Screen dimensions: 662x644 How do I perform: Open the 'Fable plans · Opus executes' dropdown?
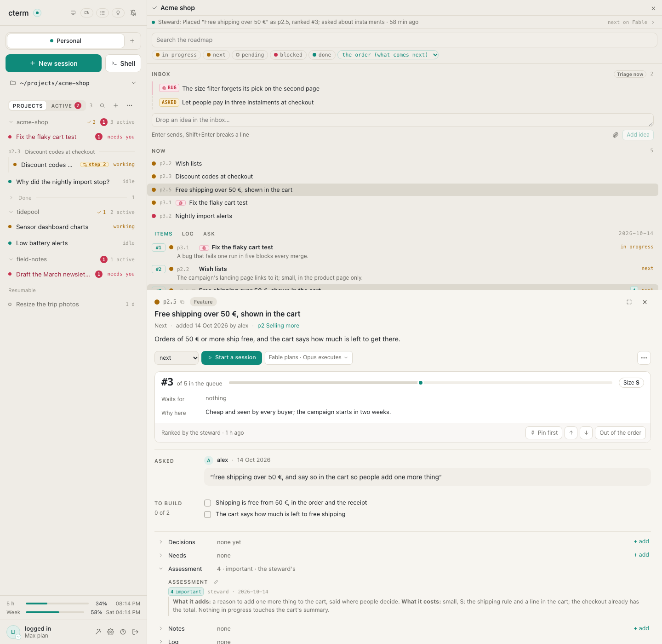(x=308, y=358)
